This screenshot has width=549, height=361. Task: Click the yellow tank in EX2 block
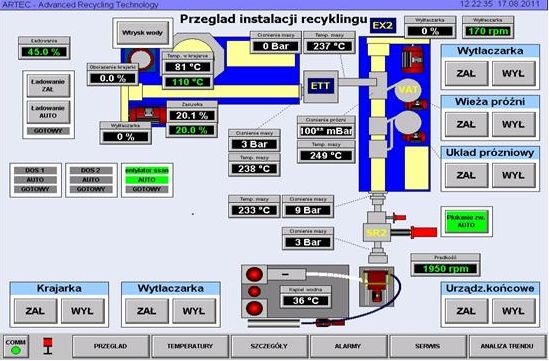[417, 168]
